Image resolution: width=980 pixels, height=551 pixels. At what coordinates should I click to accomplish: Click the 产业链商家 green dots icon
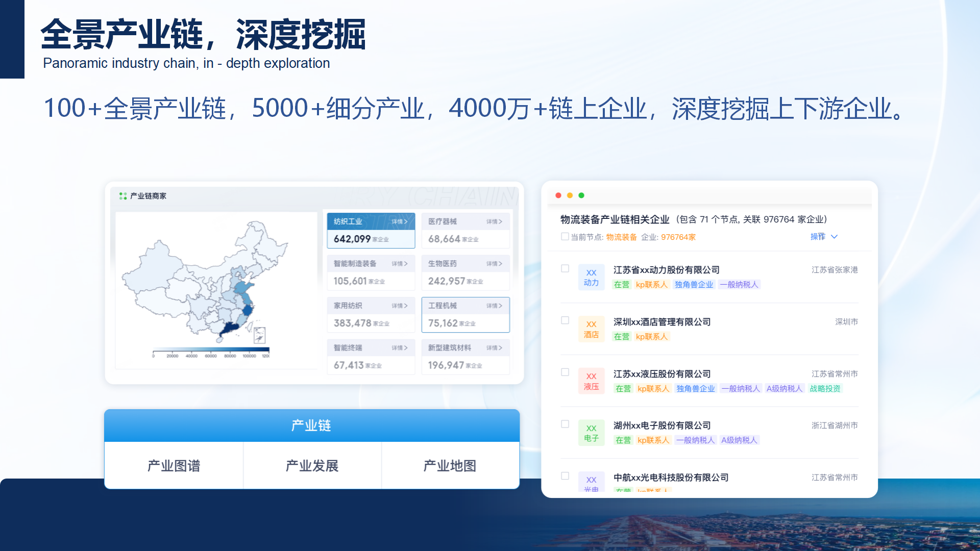122,196
